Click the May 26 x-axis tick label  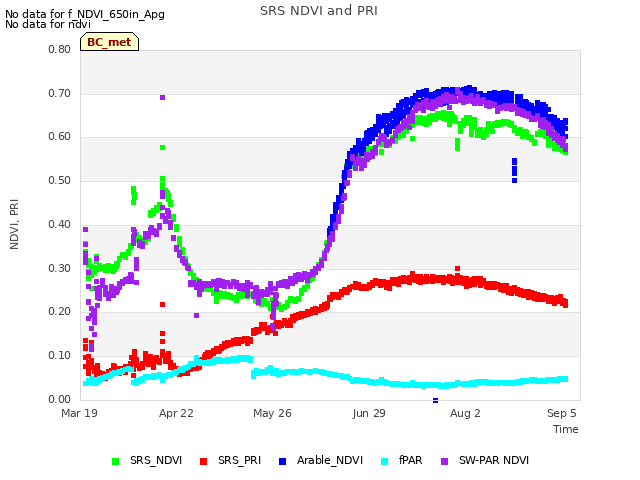pyautogui.click(x=272, y=413)
